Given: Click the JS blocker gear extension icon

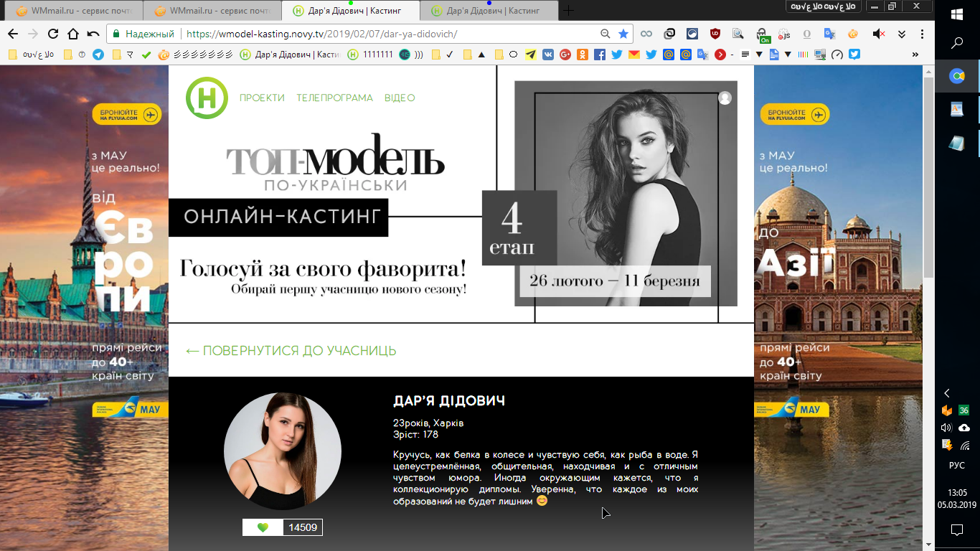Looking at the screenshot, I should pyautogui.click(x=784, y=34).
